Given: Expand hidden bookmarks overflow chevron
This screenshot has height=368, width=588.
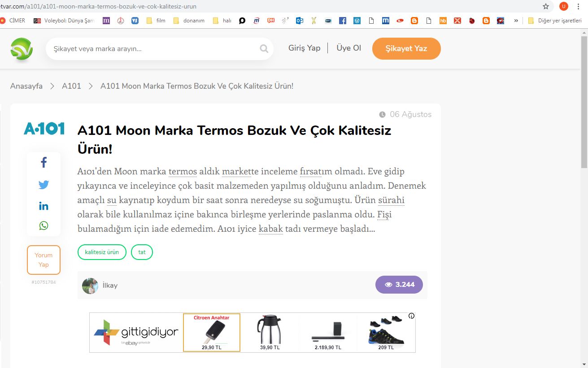Looking at the screenshot, I should click(x=516, y=21).
